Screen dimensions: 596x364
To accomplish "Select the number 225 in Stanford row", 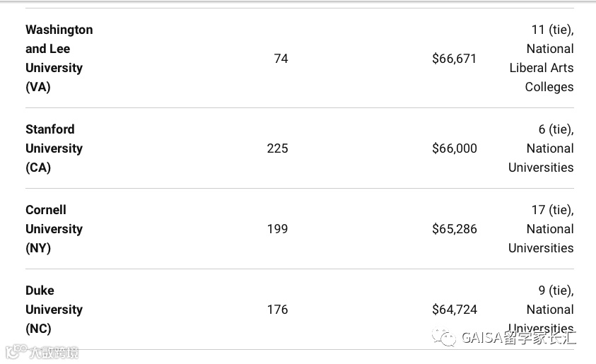I will coord(277,148).
